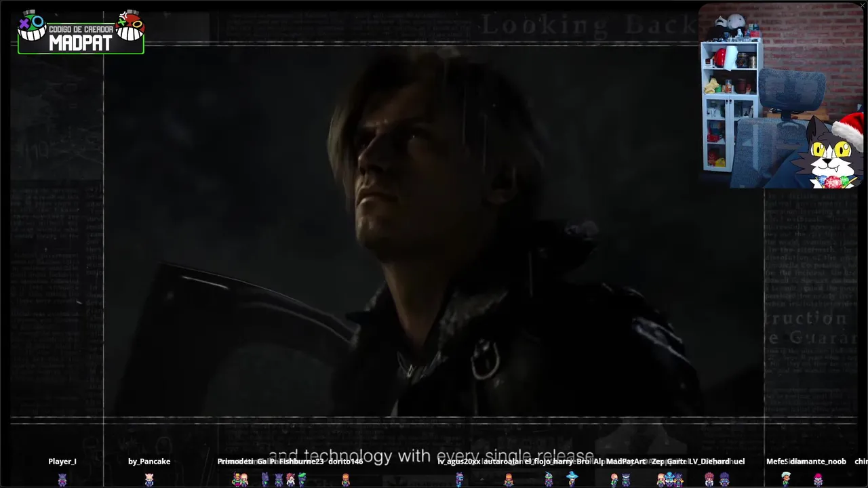The width and height of the screenshot is (868, 488).
Task: Select the avatar below Player_I
Action: tap(62, 479)
